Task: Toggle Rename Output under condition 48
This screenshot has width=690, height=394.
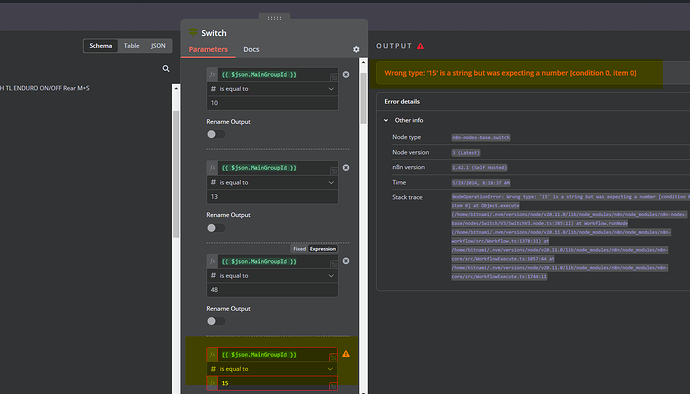Action: tap(216, 321)
